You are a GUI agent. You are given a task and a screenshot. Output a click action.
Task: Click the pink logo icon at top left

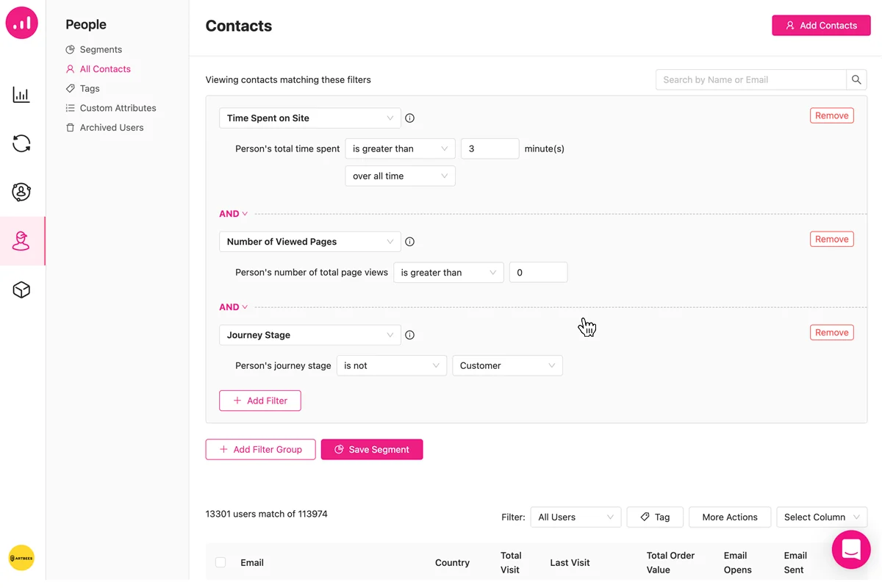coord(22,23)
